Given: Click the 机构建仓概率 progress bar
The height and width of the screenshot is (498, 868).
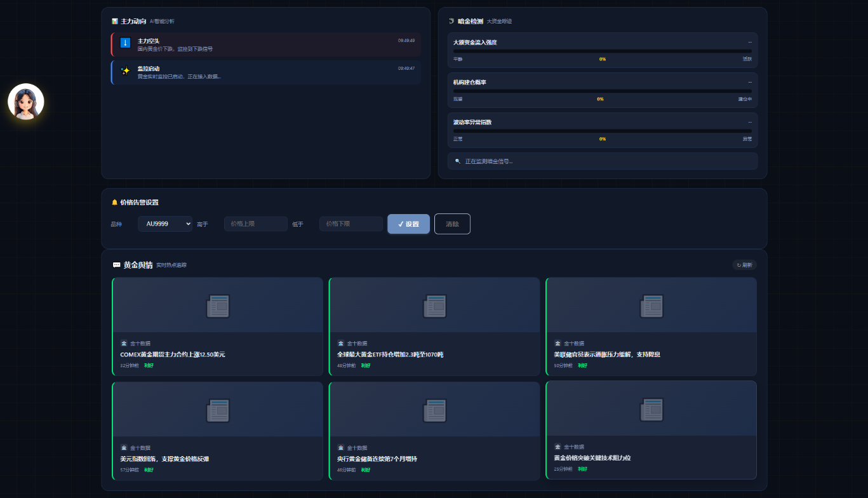Looking at the screenshot, I should (602, 91).
